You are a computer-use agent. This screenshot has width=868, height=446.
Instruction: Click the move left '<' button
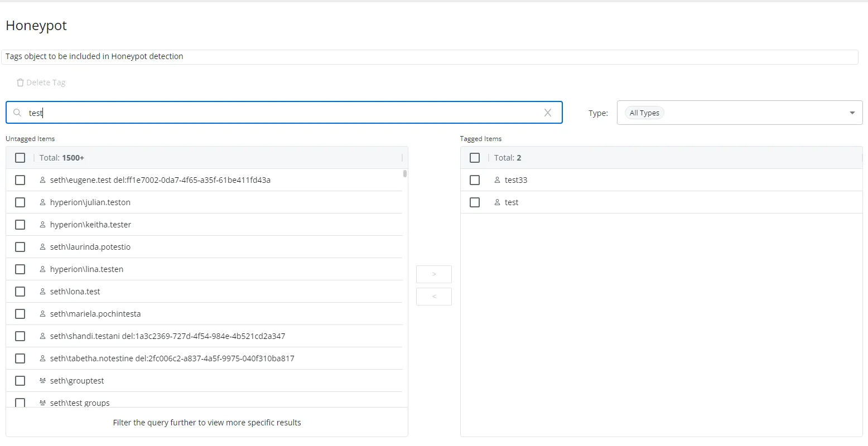[434, 297]
